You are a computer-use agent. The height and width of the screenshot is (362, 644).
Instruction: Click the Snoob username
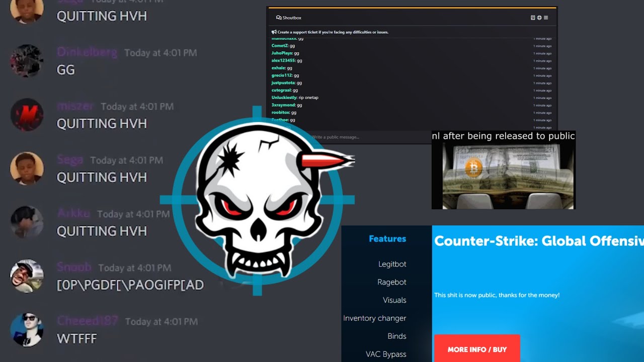coord(74,267)
